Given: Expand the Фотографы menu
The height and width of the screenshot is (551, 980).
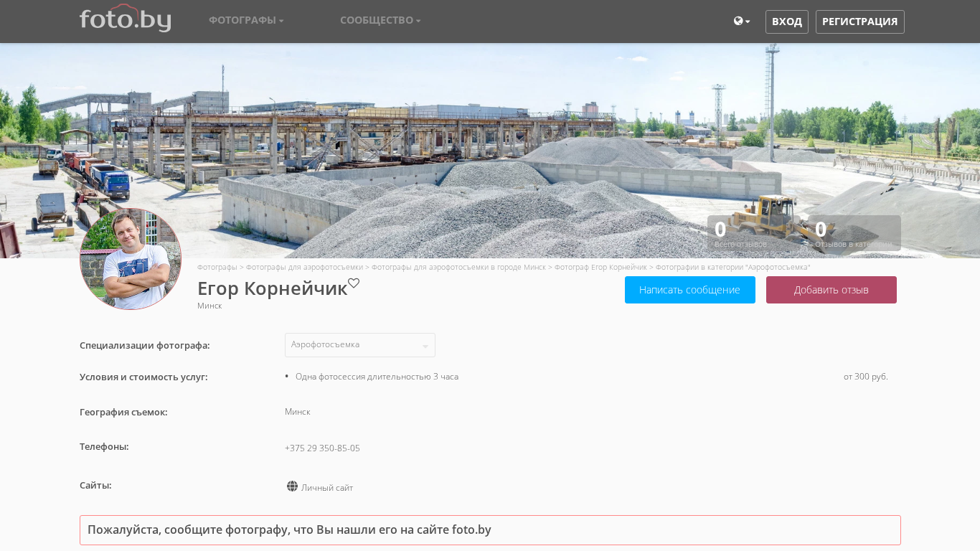Looking at the screenshot, I should 246,20.
